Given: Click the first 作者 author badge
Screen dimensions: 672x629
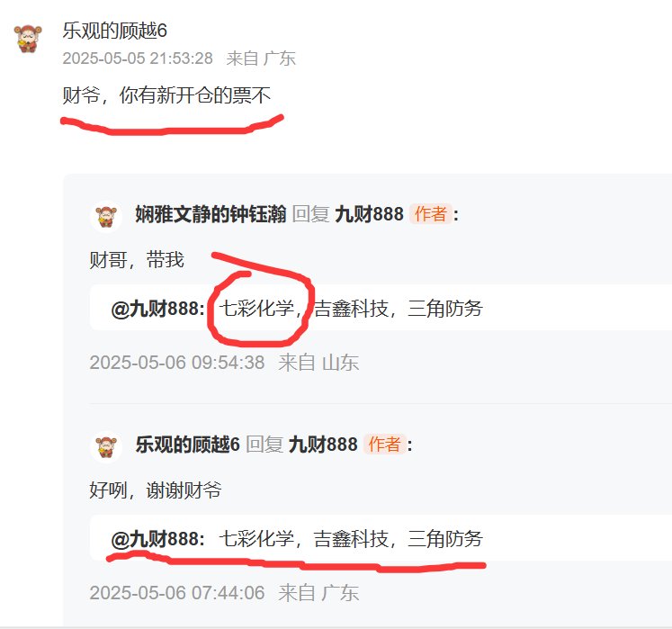Looking at the screenshot, I should 430,214.
